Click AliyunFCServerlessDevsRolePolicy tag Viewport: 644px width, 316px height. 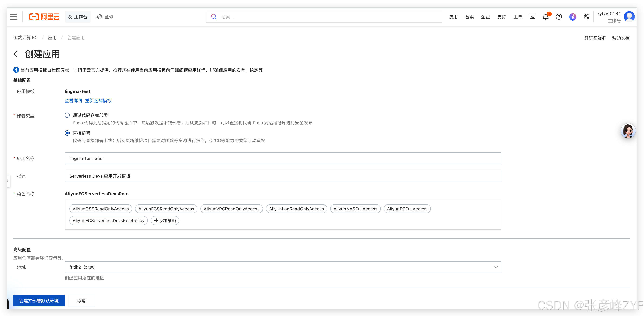[x=108, y=221]
